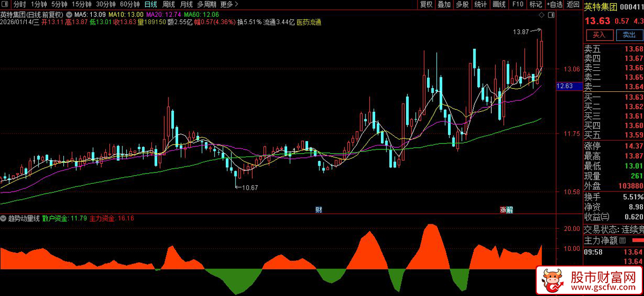Add the stock via +自选

tap(555, 4)
